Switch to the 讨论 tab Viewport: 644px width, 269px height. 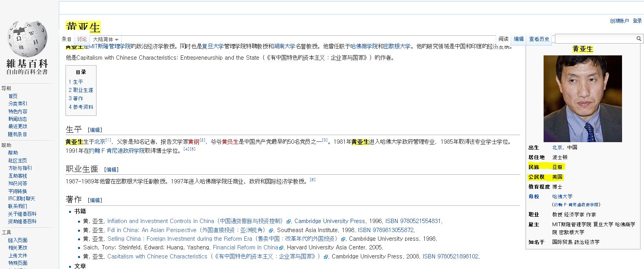point(82,39)
